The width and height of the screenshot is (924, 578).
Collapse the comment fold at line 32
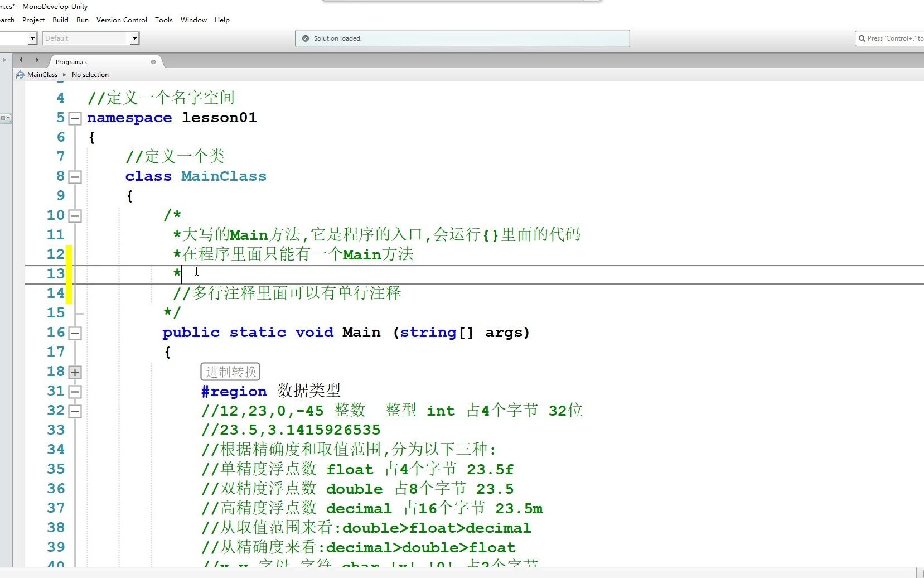[75, 411]
